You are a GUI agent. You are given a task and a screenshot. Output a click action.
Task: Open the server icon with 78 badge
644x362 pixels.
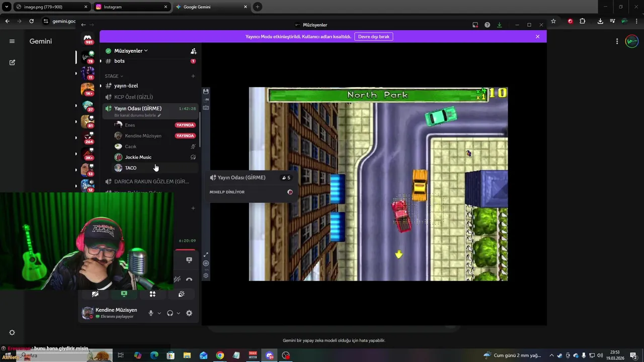click(88, 56)
